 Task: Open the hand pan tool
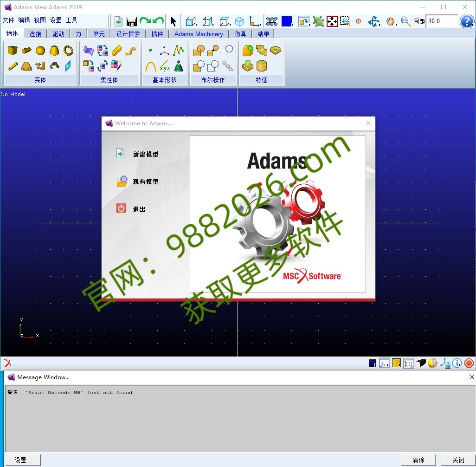(x=391, y=21)
